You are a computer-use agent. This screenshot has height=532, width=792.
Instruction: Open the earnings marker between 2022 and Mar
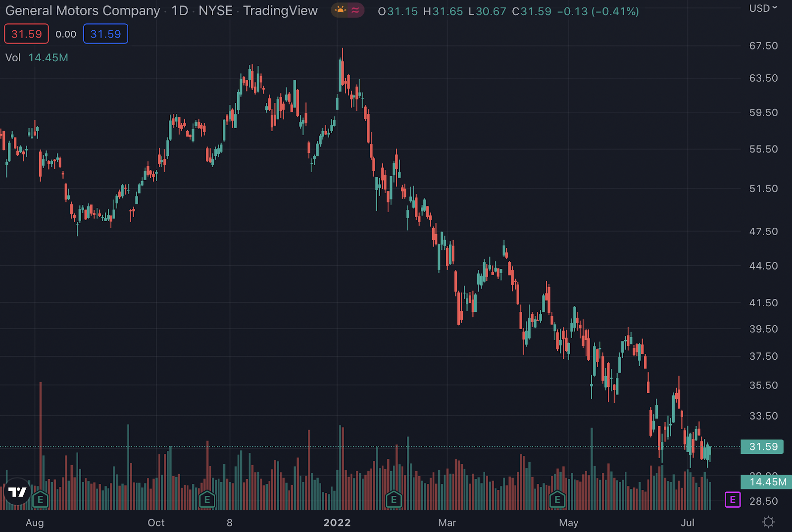pos(394,500)
